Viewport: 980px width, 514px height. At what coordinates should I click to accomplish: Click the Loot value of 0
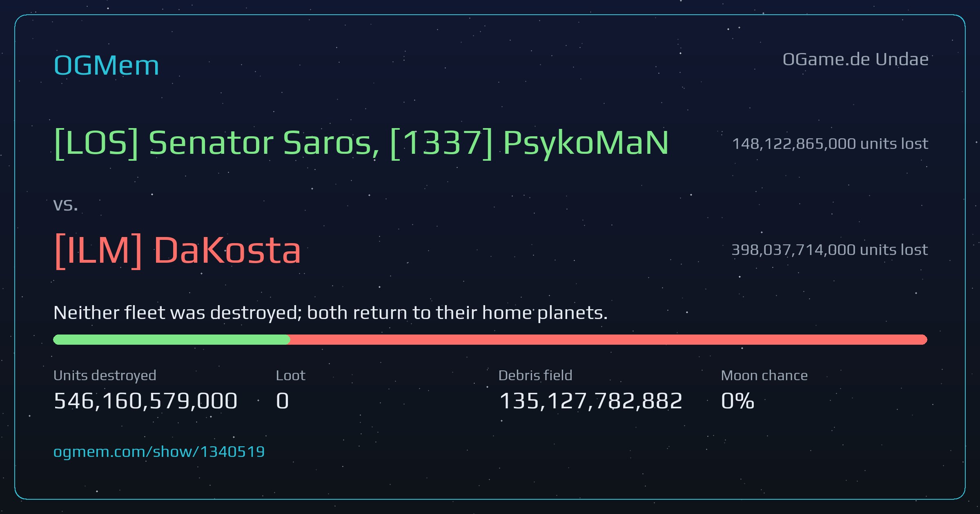283,401
